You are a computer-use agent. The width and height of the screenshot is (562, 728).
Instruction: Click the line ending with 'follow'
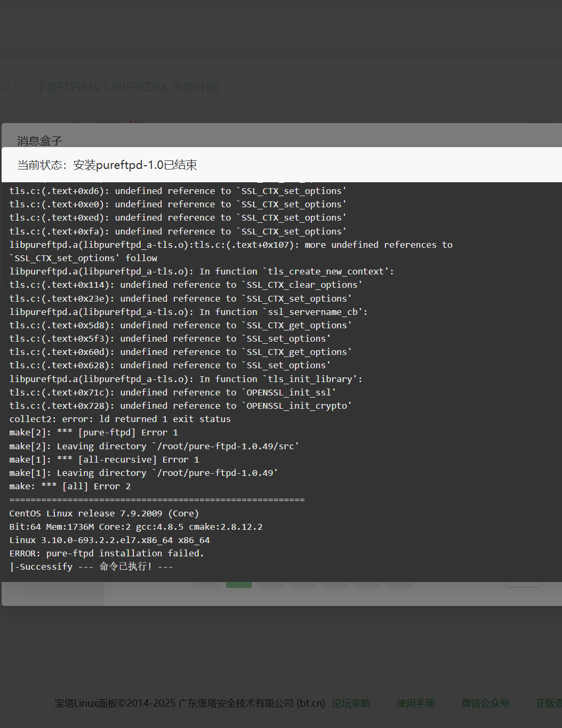click(83, 258)
